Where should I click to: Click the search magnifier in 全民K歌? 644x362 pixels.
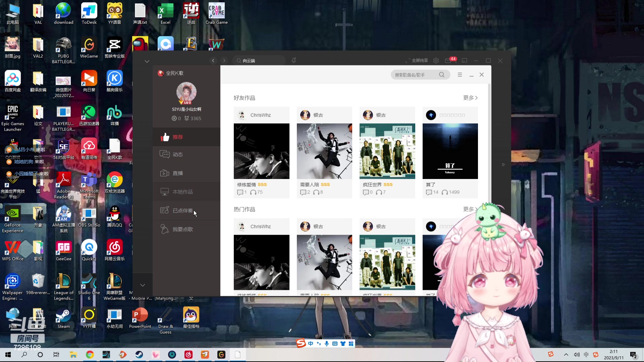[x=442, y=75]
